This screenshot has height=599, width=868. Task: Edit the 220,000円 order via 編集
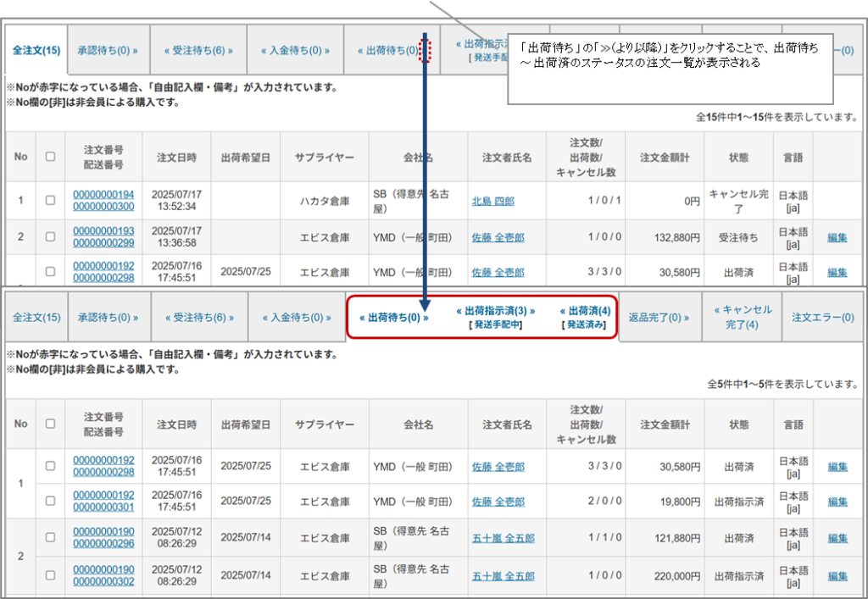point(837,575)
